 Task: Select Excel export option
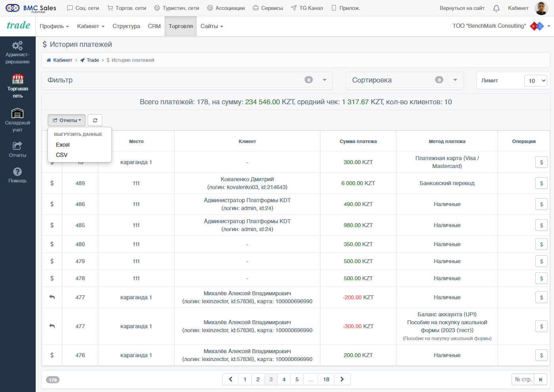tap(63, 145)
